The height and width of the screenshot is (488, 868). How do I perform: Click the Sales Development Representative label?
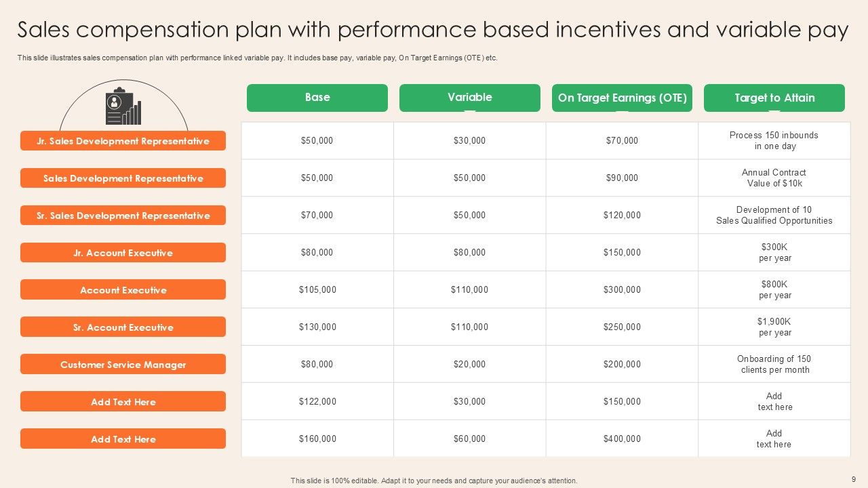point(123,178)
